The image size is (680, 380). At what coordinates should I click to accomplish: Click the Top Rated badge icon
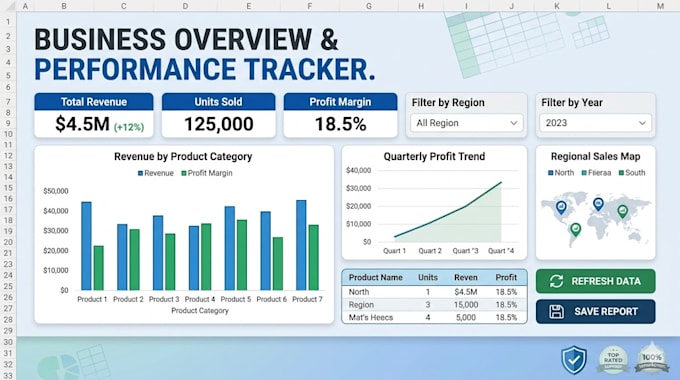coord(613,360)
